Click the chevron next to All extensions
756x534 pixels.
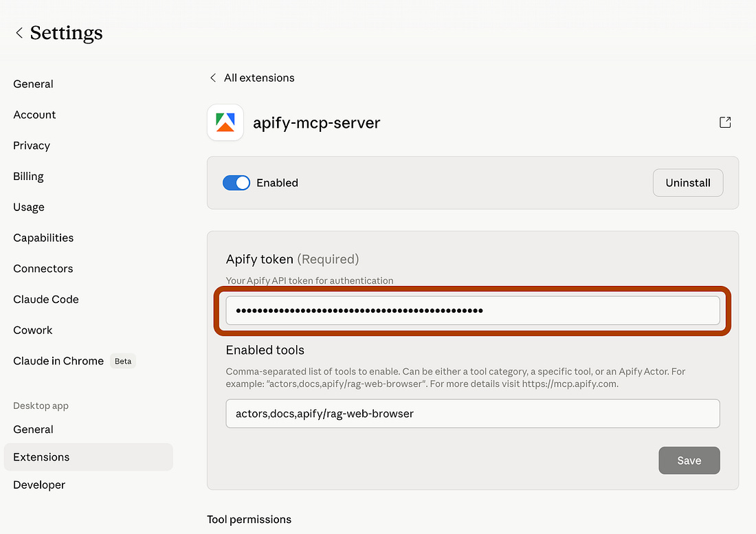(x=213, y=78)
